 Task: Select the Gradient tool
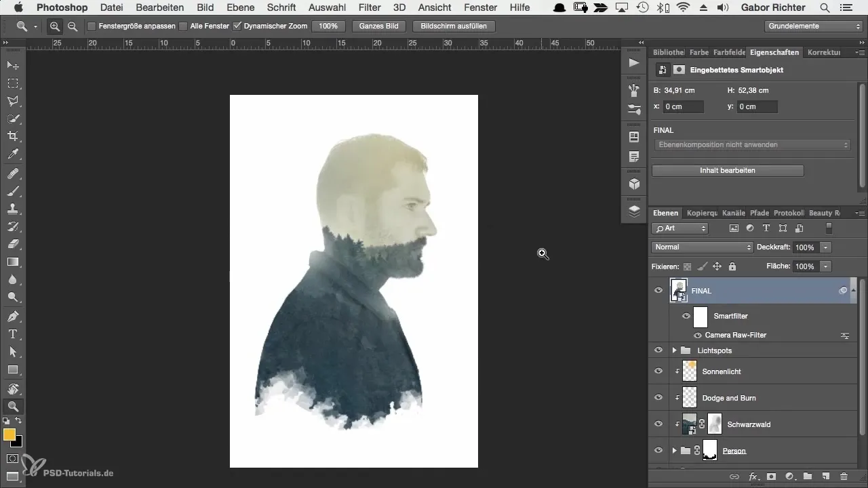pyautogui.click(x=13, y=262)
